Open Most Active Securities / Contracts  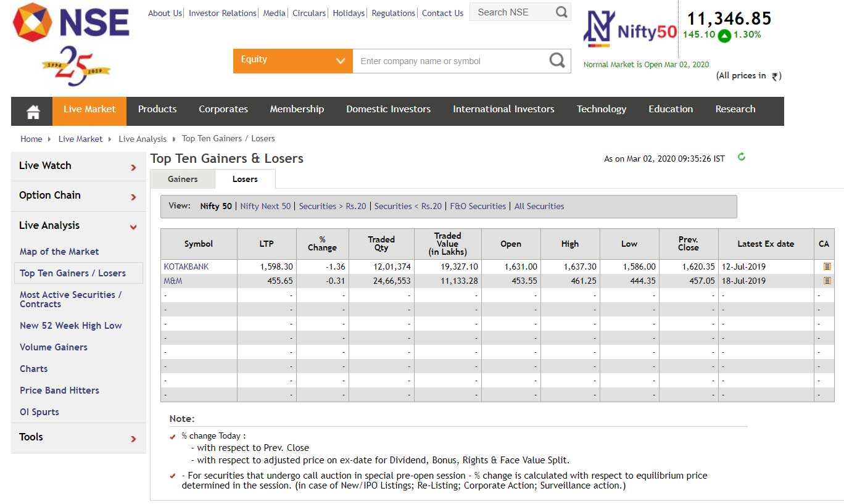70,299
